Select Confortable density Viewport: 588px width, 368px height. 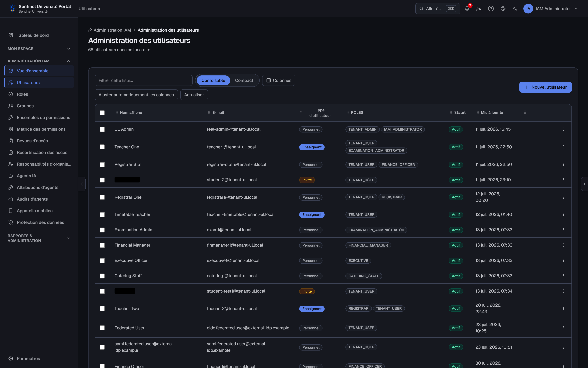213,80
